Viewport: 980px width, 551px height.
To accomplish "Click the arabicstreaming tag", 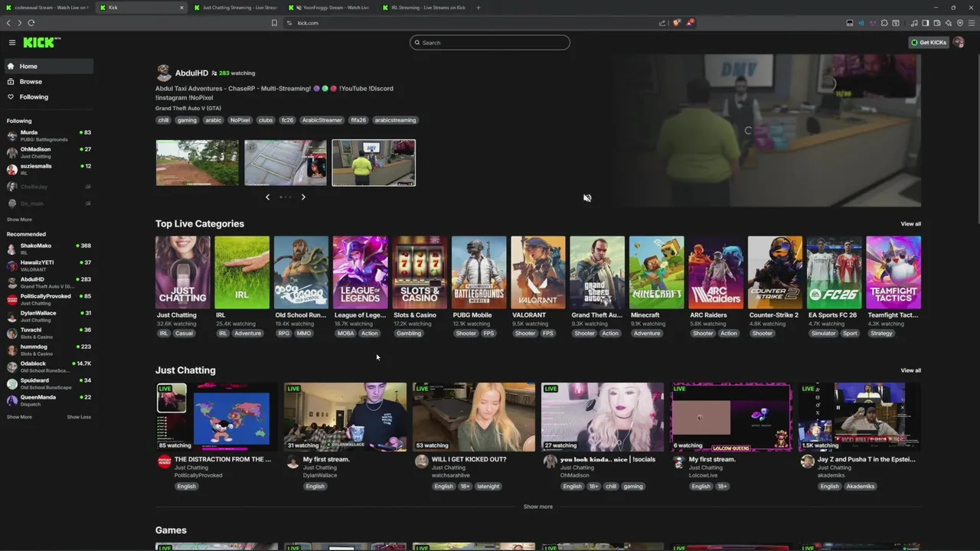I will 395,120.
